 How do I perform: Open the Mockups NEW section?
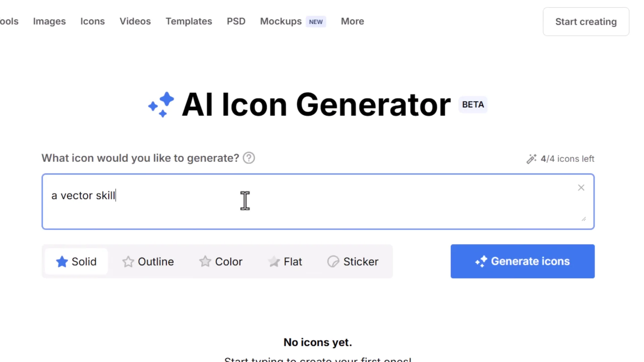pos(292,21)
